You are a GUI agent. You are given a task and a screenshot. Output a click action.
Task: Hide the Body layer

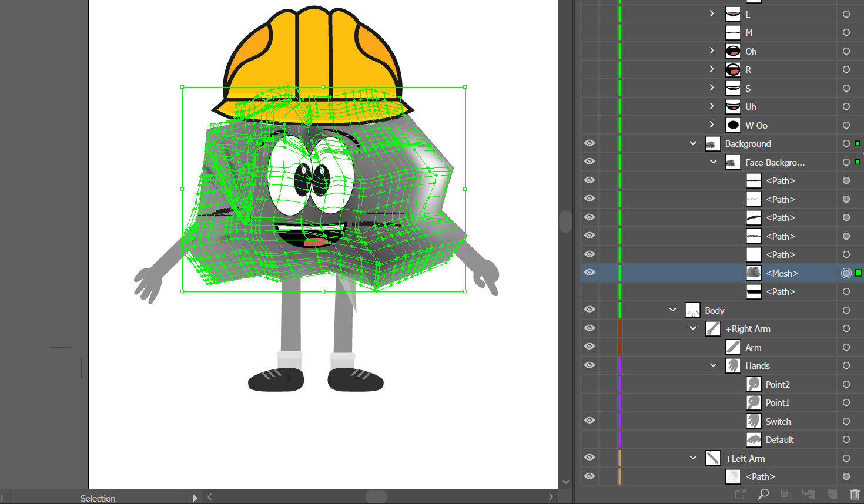tap(590, 310)
